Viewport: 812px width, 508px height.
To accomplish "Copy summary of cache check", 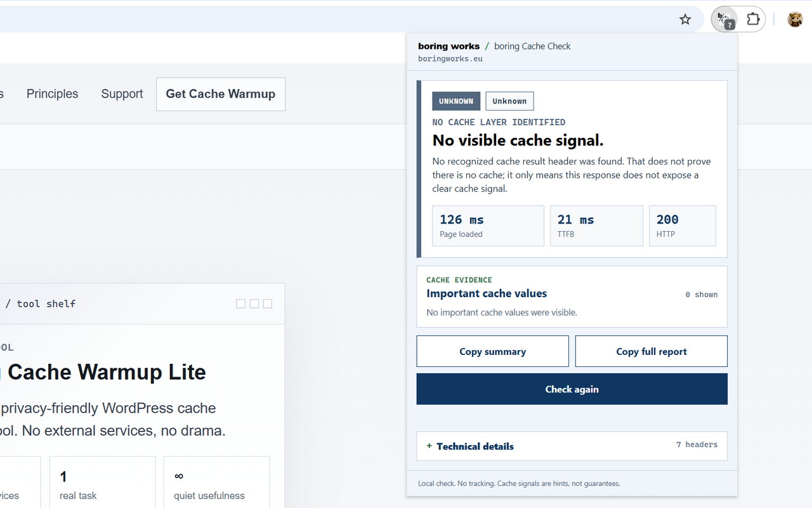I will click(493, 351).
